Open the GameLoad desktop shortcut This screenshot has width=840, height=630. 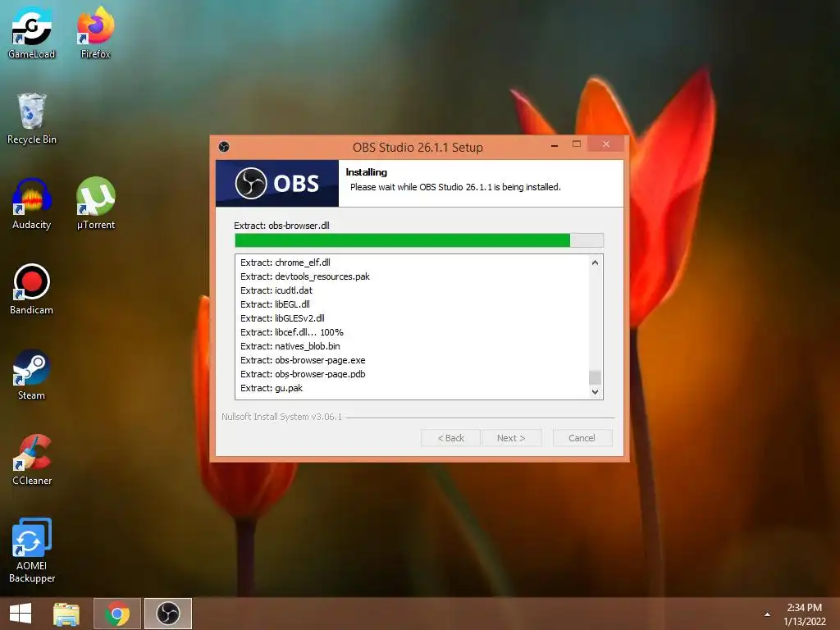32,32
